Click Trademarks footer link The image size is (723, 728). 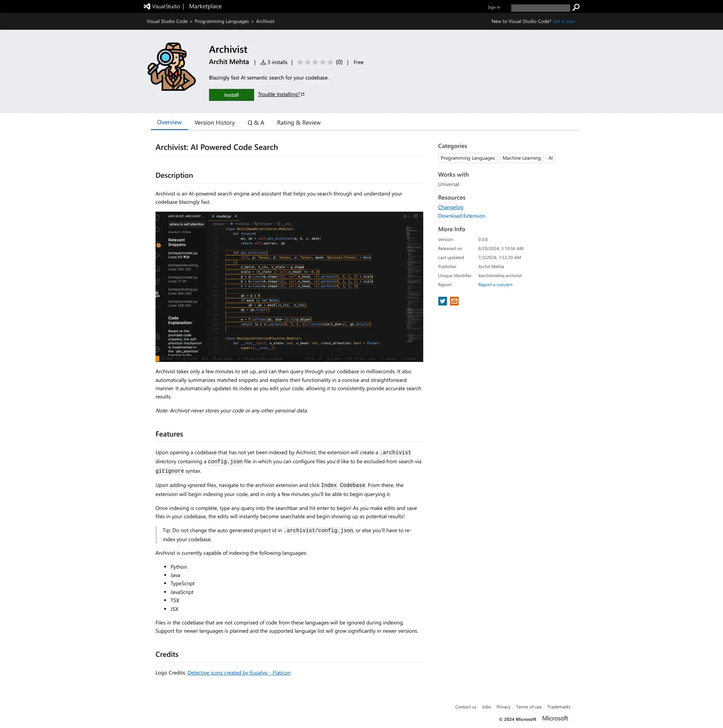558,707
